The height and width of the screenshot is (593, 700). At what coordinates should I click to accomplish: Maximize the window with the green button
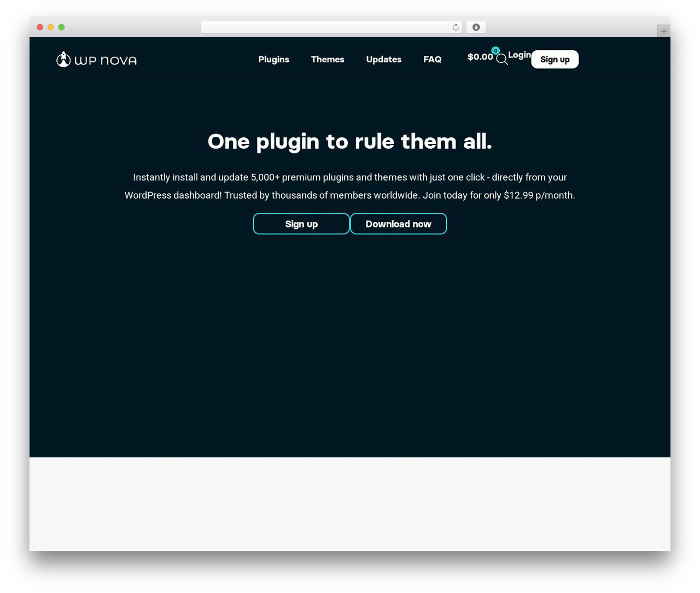(61, 27)
